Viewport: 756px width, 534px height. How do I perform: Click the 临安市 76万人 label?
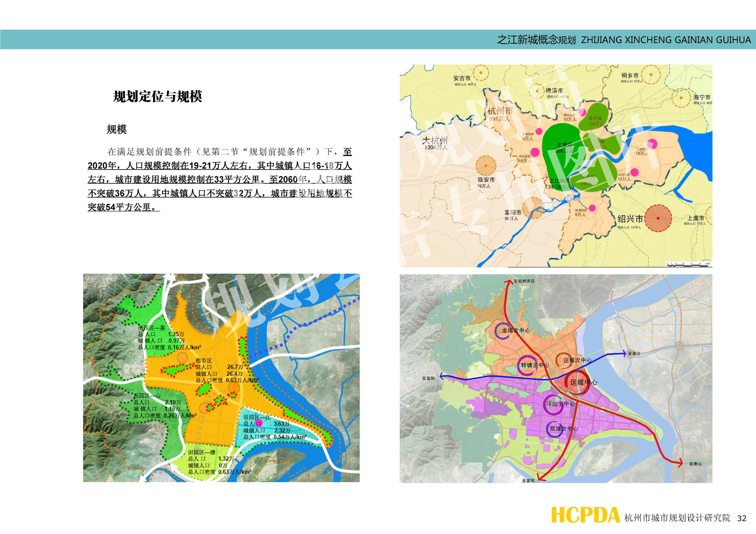click(486, 183)
